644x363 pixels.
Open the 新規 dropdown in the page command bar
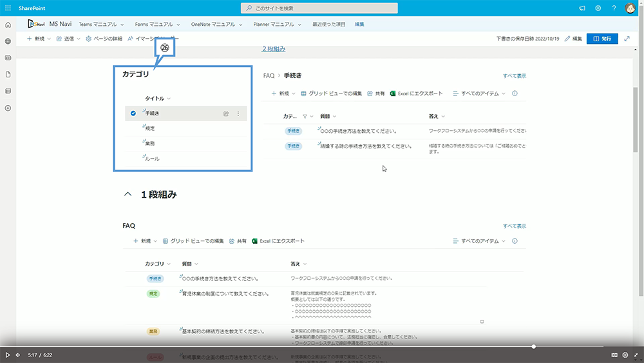click(39, 39)
